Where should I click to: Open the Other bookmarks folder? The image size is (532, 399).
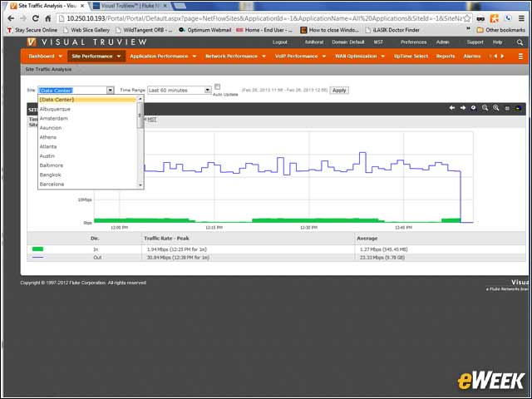click(501, 30)
